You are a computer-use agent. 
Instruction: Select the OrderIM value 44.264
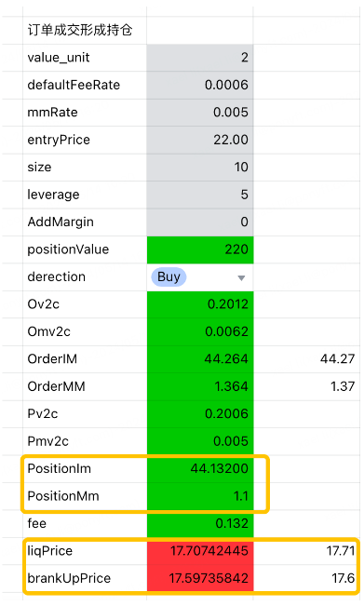point(200,359)
